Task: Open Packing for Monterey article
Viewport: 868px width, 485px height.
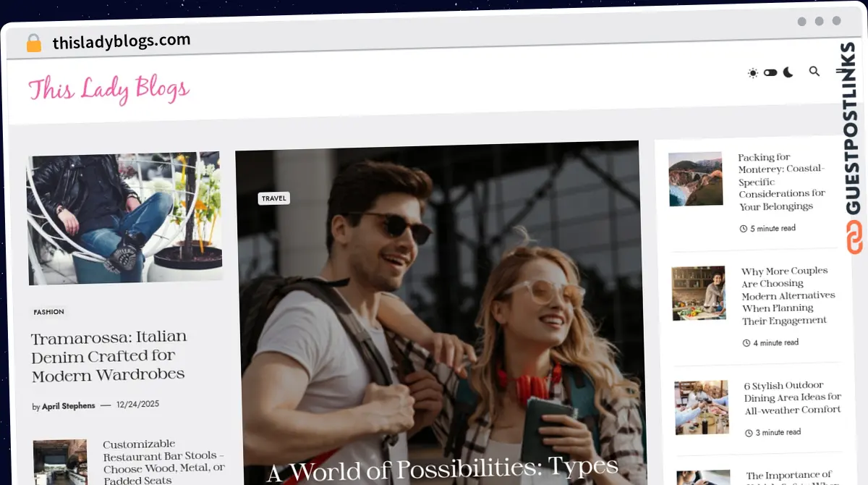Action: [782, 182]
